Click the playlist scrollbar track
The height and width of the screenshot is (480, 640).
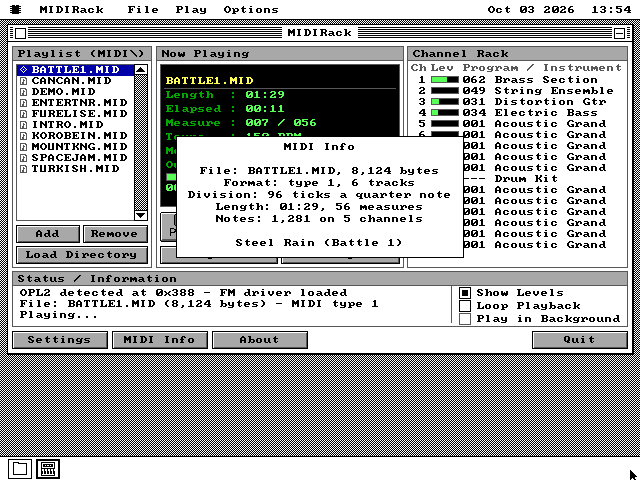[x=141, y=142]
